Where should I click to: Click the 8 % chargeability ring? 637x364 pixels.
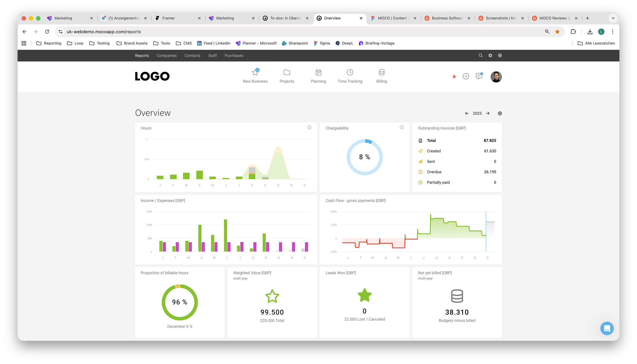364,157
